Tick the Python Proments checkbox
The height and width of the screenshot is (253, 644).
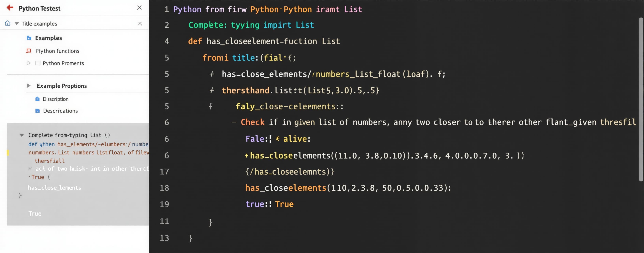38,63
